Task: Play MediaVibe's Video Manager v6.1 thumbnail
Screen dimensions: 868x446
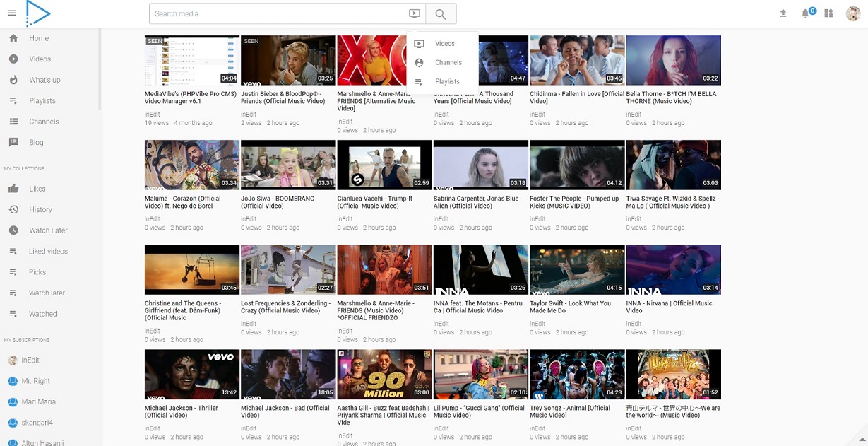Action: pyautogui.click(x=192, y=60)
